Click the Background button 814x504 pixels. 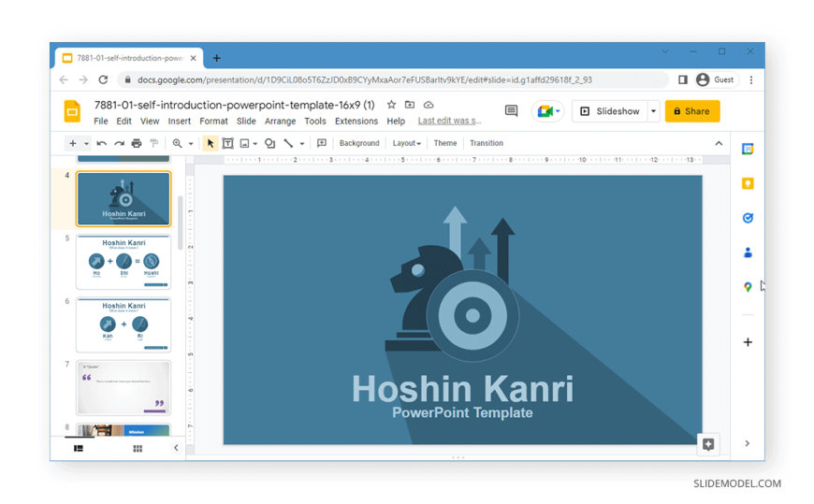359,144
